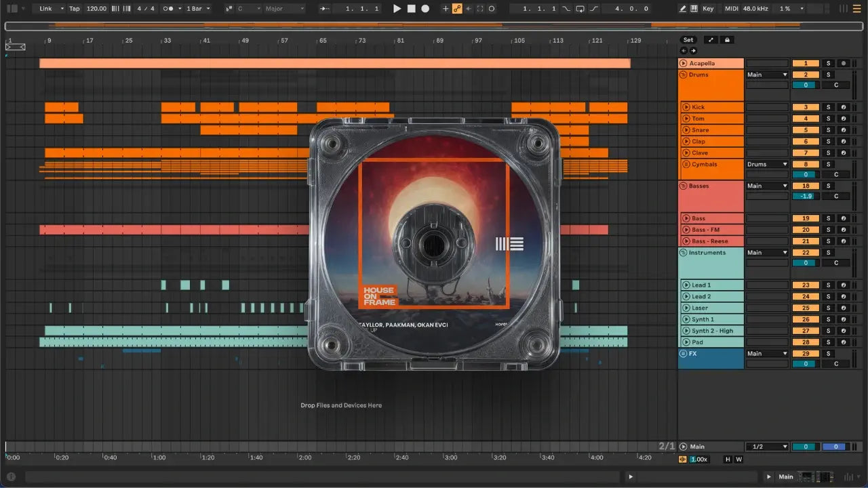Open the Cymbals output routing Drums dropdown
Image resolution: width=868 pixels, height=488 pixels.
pyautogui.click(x=767, y=164)
